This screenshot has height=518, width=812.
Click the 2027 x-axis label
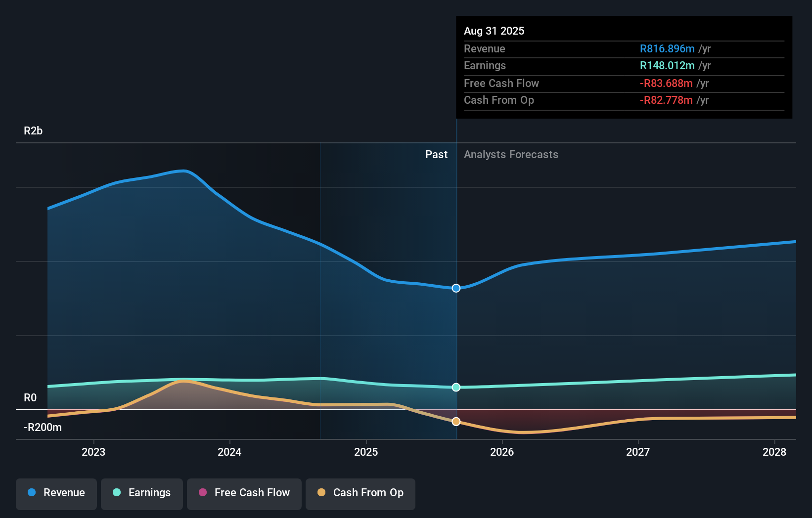(638, 452)
